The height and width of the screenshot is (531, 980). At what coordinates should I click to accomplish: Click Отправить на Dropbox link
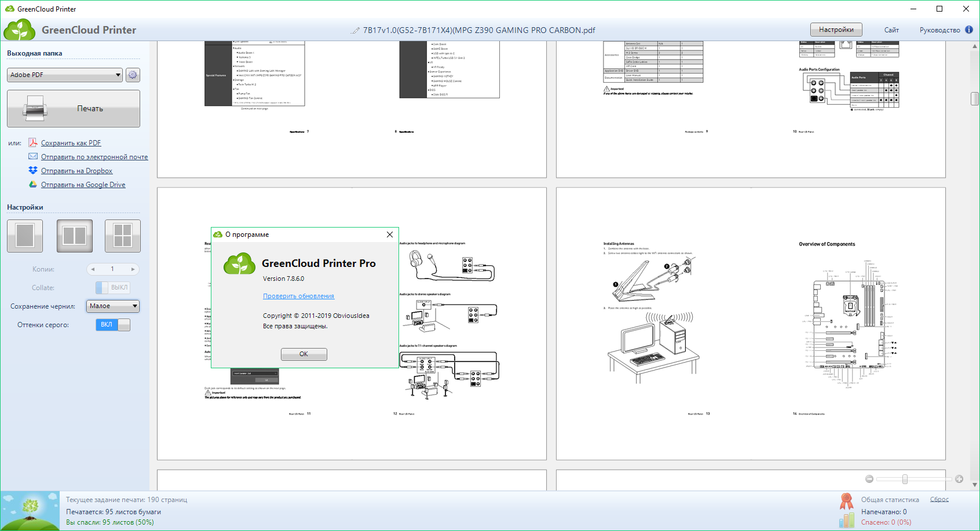[76, 171]
